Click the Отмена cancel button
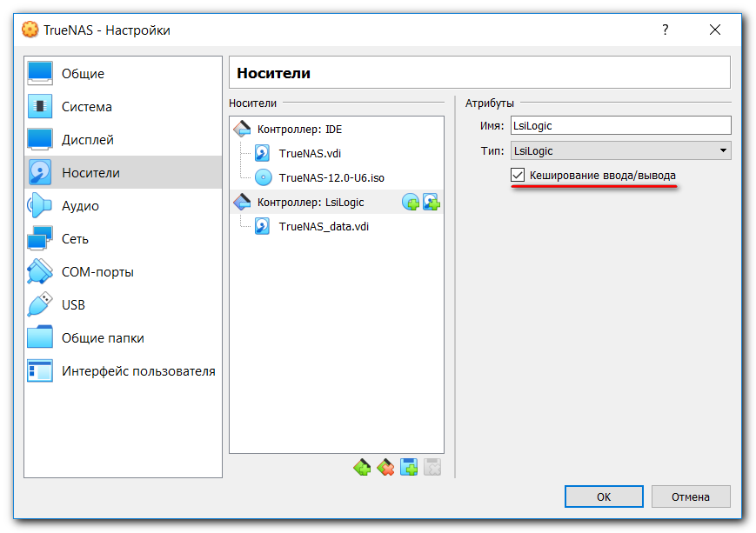 tap(691, 496)
